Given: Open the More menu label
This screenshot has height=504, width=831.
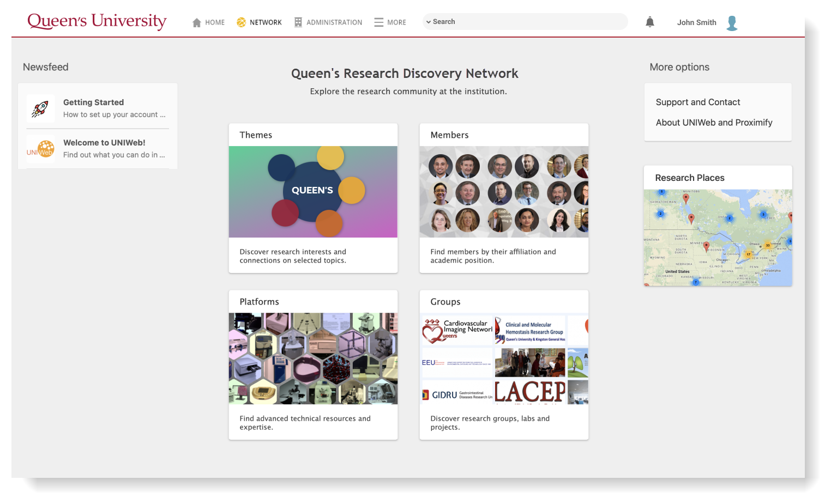Looking at the screenshot, I should (x=396, y=22).
